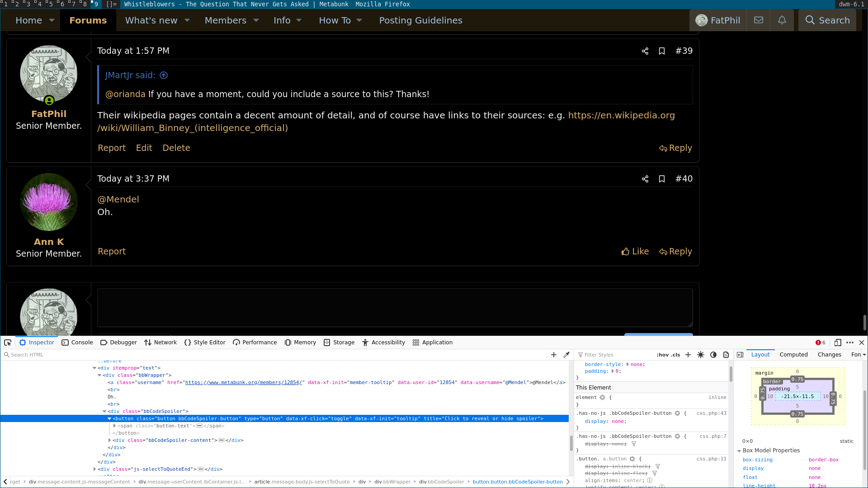Toggle the split console view
Image resolution: width=868 pixels, height=488 pixels.
click(x=741, y=355)
